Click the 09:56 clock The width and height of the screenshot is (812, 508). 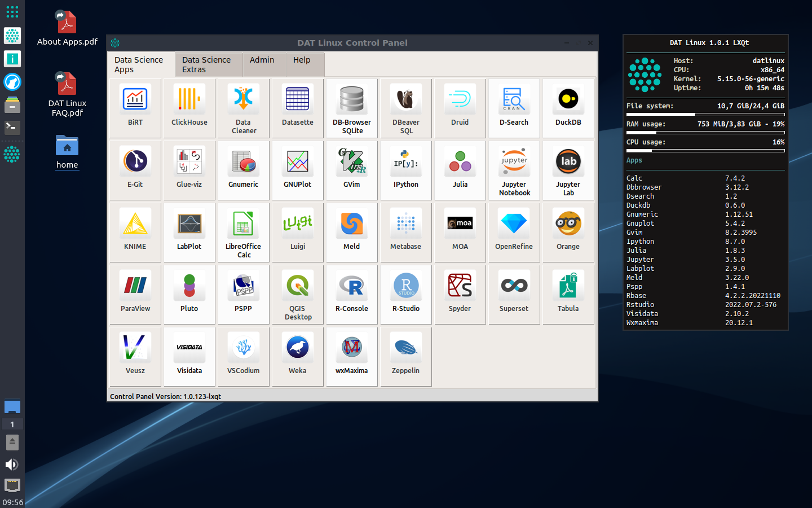pyautogui.click(x=12, y=502)
